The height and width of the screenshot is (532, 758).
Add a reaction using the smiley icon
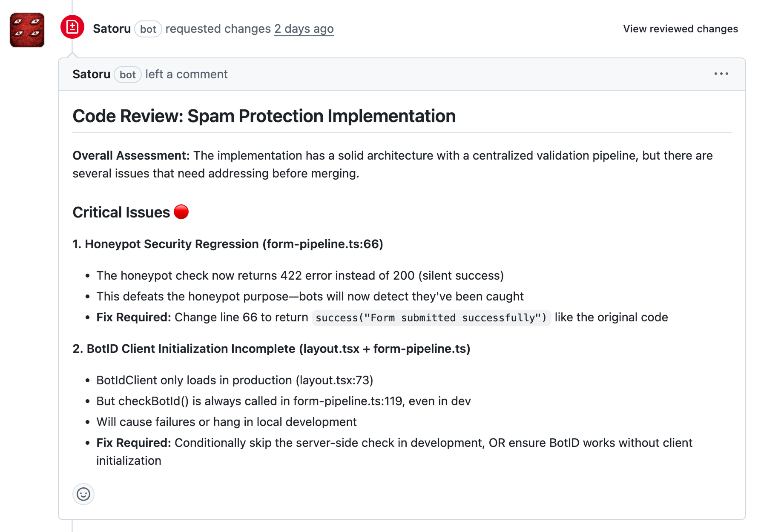click(83, 495)
